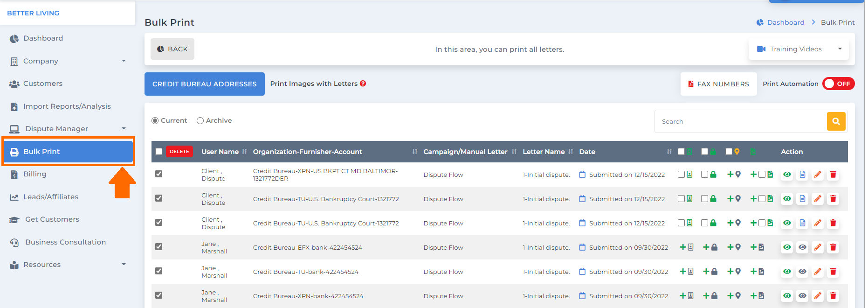Open Leads/Affiliates in the sidebar

coord(51,197)
